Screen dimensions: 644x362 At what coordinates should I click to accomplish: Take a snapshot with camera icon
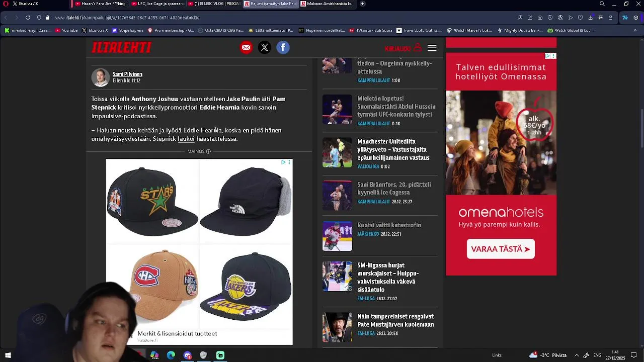click(540, 18)
